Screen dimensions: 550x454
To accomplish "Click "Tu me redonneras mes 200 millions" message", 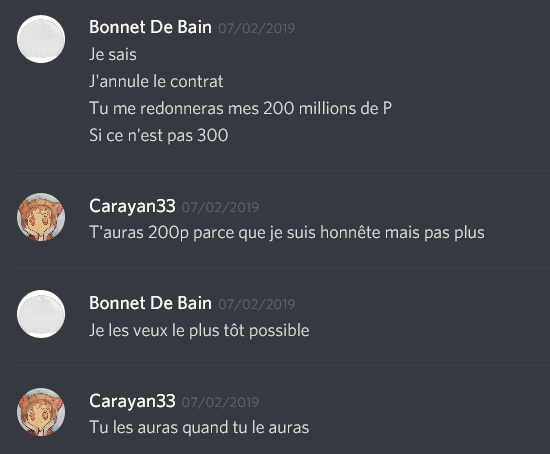I will click(x=240, y=108).
